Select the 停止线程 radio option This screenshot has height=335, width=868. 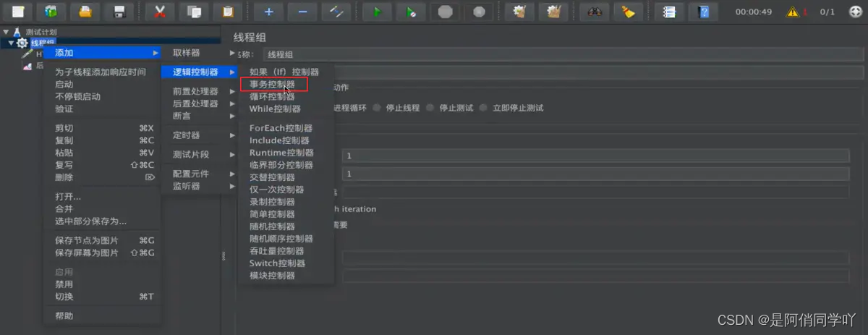pos(398,108)
